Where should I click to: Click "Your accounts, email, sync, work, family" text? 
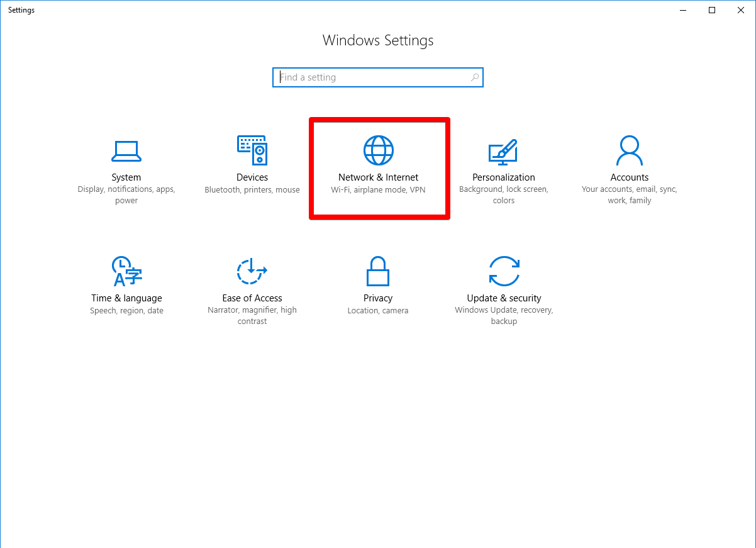(630, 195)
